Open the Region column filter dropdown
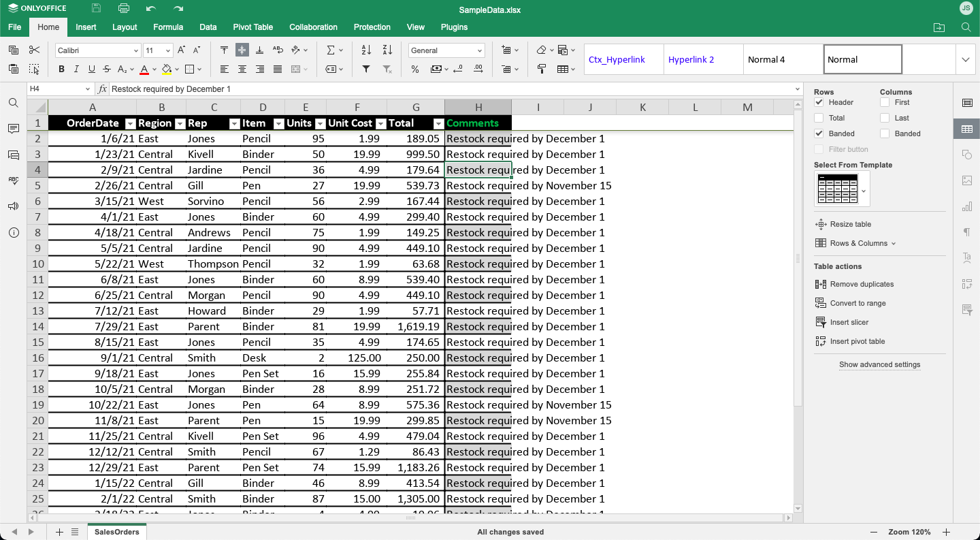Image resolution: width=980 pixels, height=540 pixels. pos(180,123)
